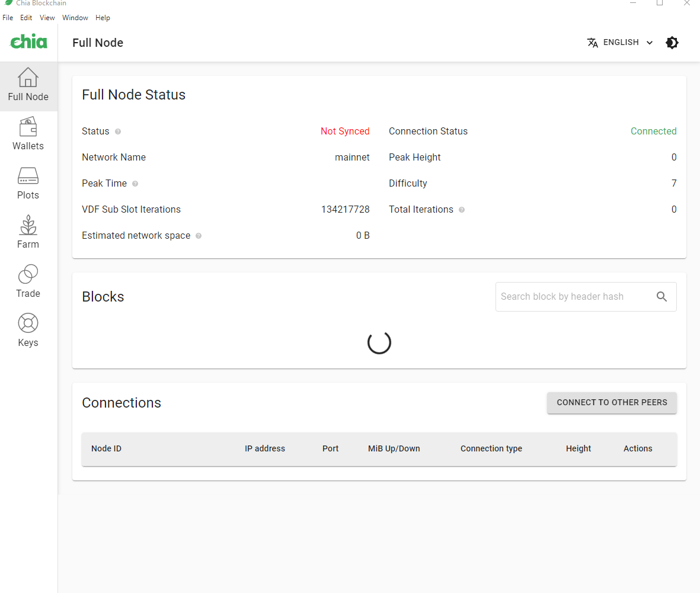The image size is (700, 593).
Task: Click the 134217728 VDF iterations value
Action: [x=345, y=209]
